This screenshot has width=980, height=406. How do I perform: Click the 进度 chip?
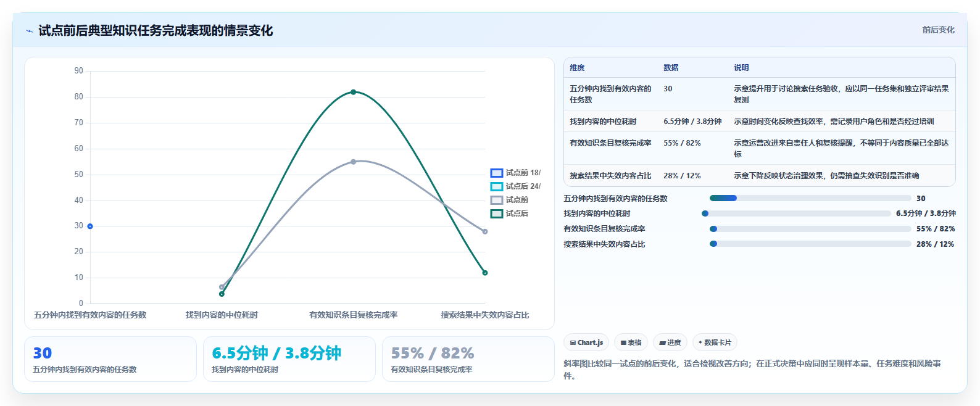670,342
